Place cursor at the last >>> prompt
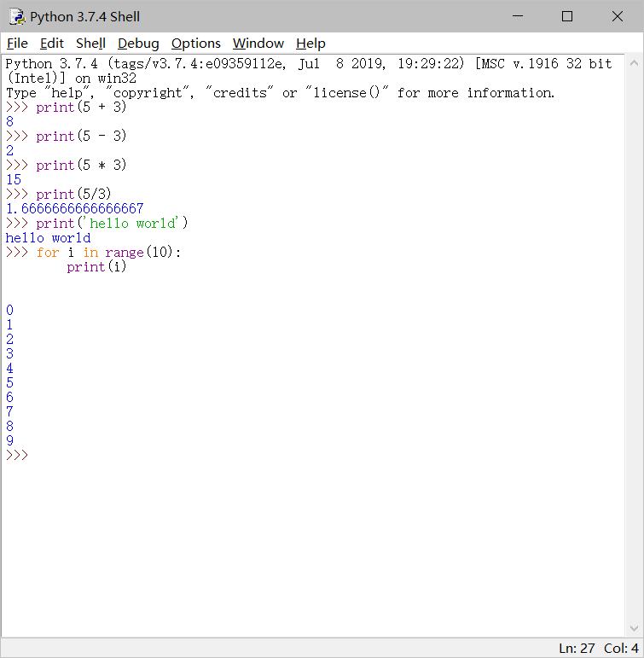The image size is (644, 658). point(17,456)
